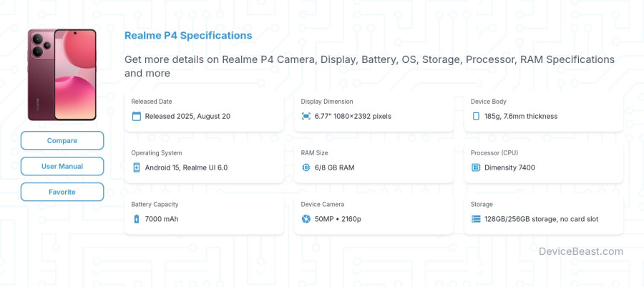This screenshot has height=287, width=644.
Task: Click the processor icon next to Dimensity 7400
Action: pos(476,167)
